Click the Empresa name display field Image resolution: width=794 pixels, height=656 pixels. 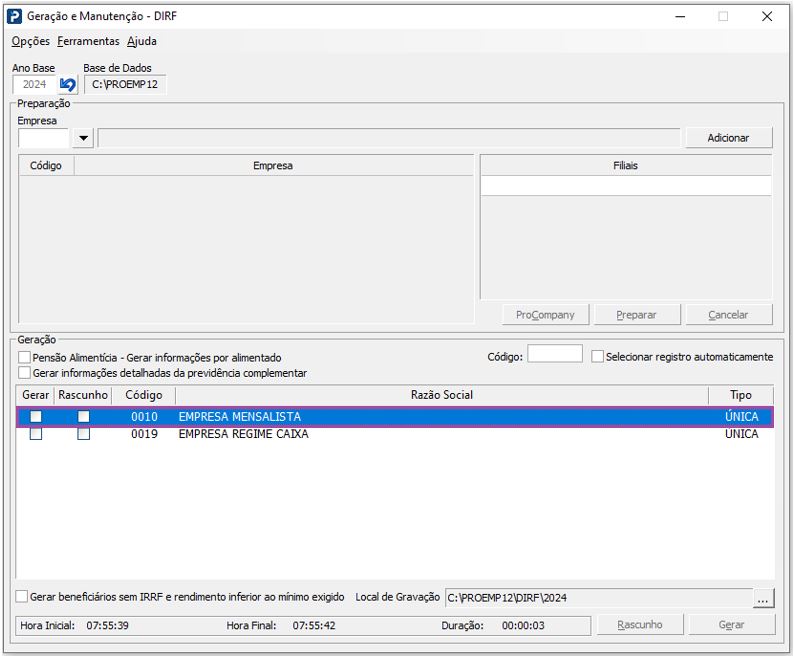point(388,138)
